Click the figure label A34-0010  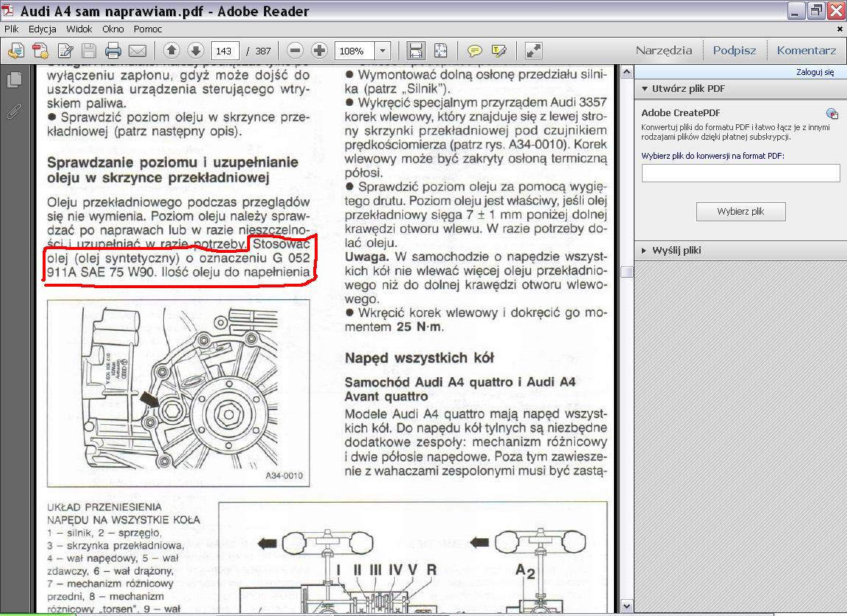284,476
